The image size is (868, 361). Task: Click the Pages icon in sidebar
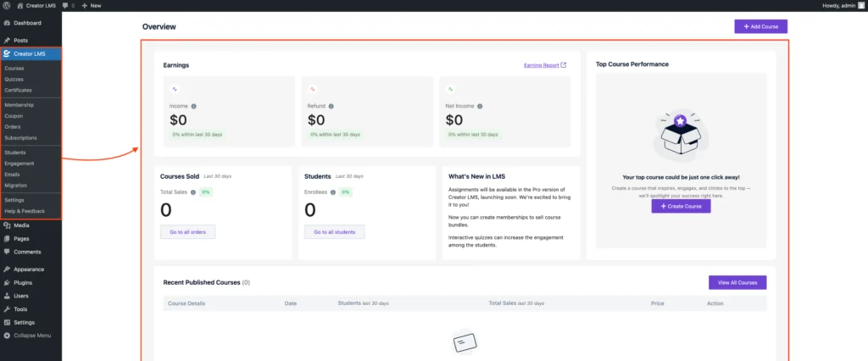click(x=7, y=239)
